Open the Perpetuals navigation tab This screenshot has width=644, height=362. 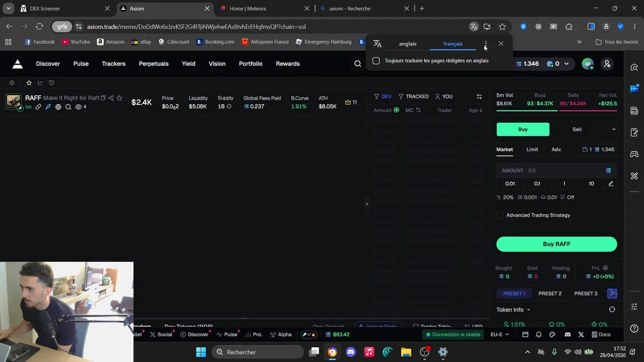click(x=154, y=64)
